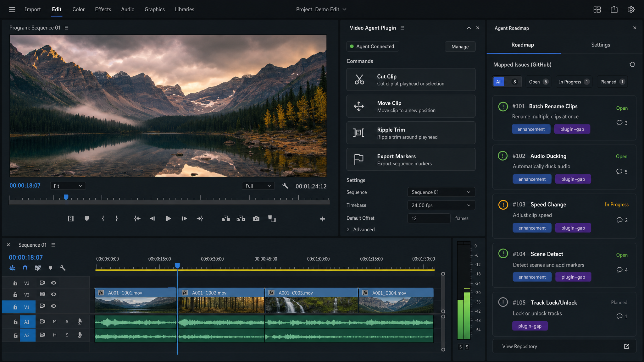Click program monitor playhead marker
This screenshot has height=362, width=644.
66,197
